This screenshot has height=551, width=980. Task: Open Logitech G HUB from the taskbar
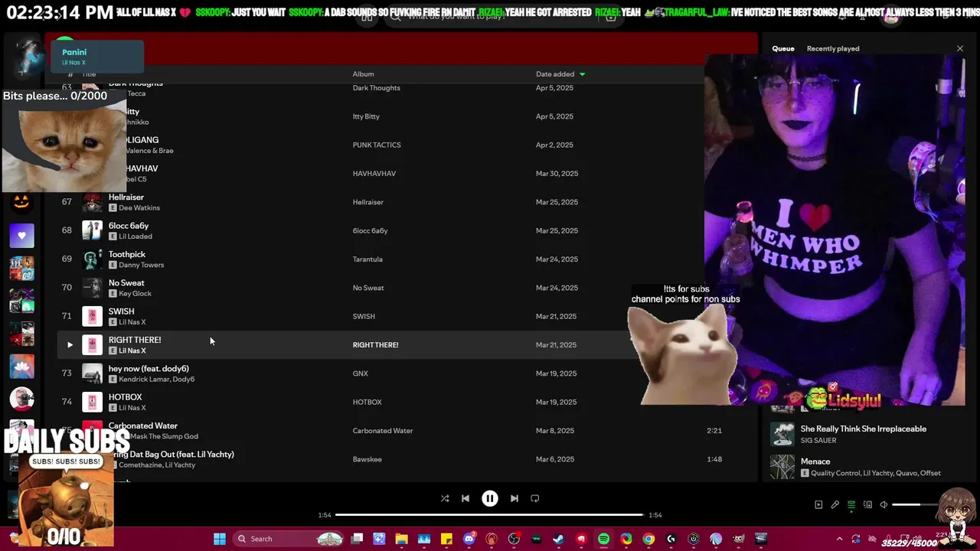tap(671, 539)
